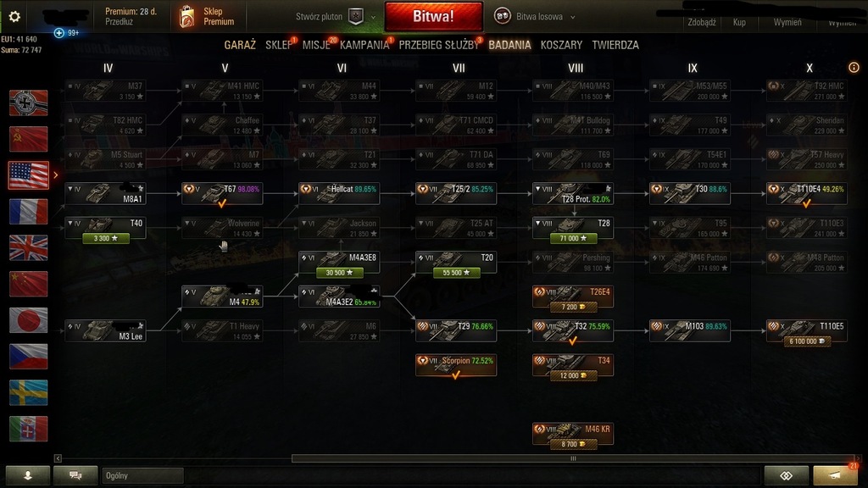This screenshot has width=868, height=488.
Task: Click the horizontal tech tree scrollbar
Action: (573, 458)
